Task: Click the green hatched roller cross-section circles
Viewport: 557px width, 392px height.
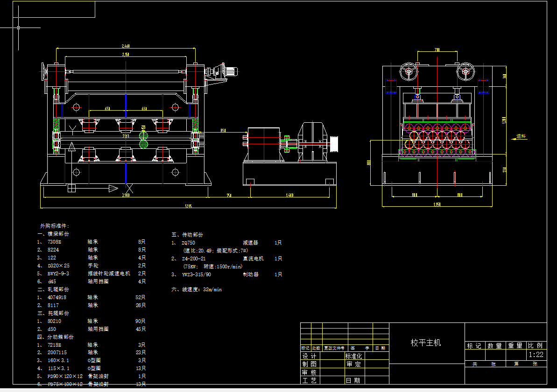Action: point(143,140)
